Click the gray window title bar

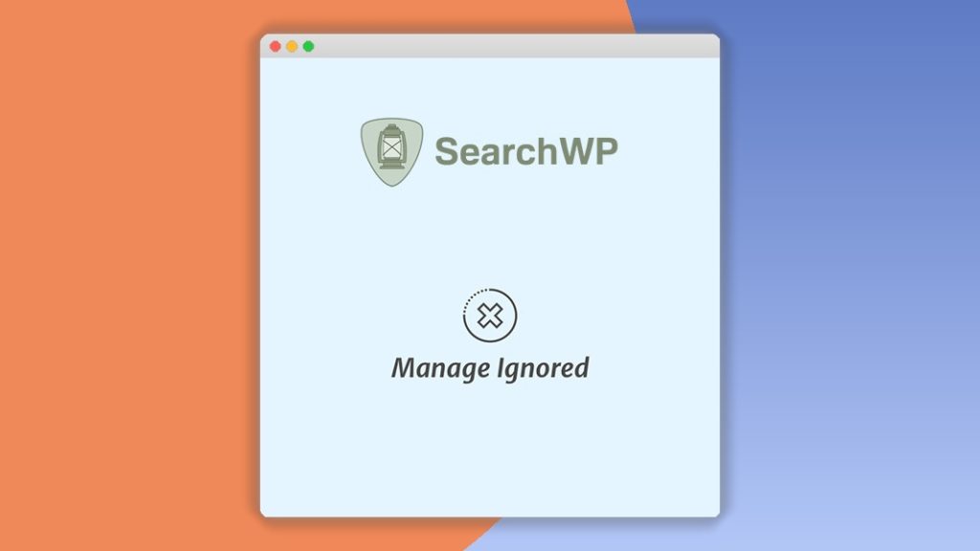tap(490, 46)
